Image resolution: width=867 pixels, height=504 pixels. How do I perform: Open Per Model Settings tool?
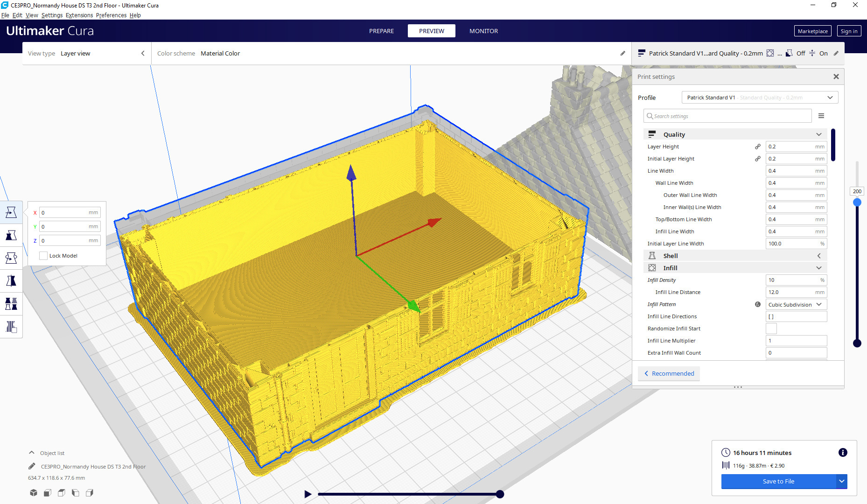[11, 304]
